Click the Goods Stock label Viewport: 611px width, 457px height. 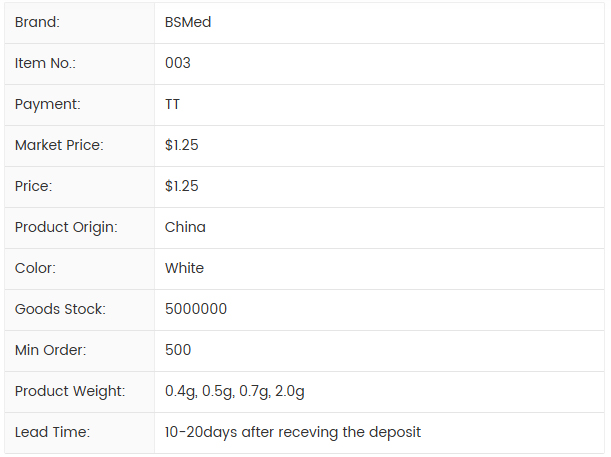point(60,309)
